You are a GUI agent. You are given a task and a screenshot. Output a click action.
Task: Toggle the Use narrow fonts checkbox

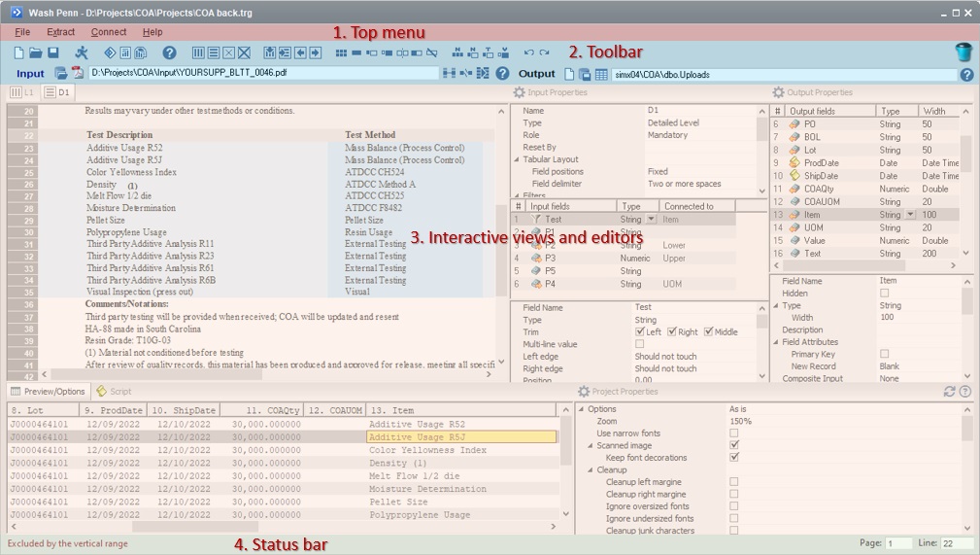click(734, 434)
